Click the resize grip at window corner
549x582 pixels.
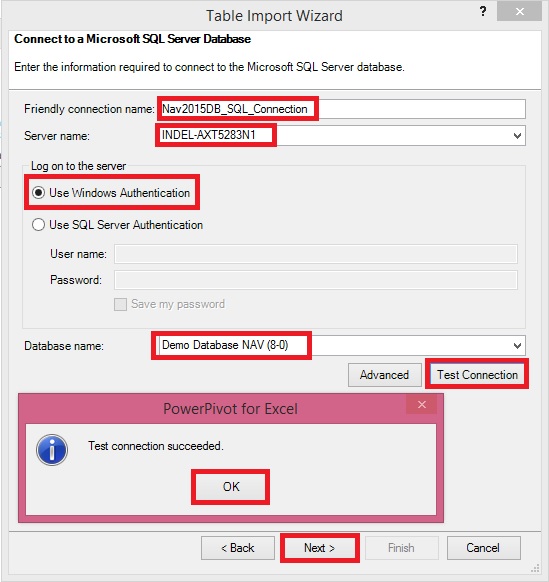(536, 569)
